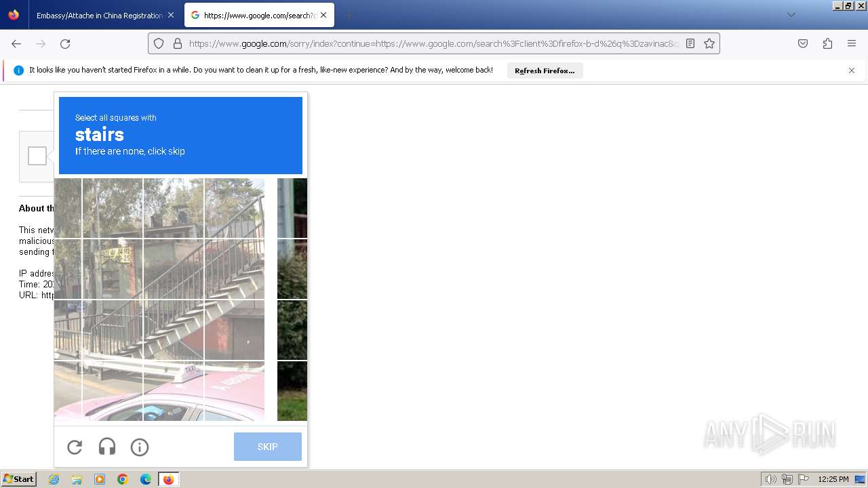The image size is (868, 488).
Task: Switch to Firefox taskbar button
Action: pos(168,479)
